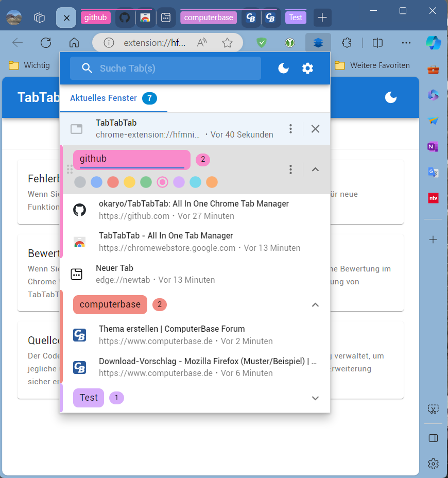
Task: Select the second ComputerBase tab in tab strip
Action: click(x=271, y=18)
